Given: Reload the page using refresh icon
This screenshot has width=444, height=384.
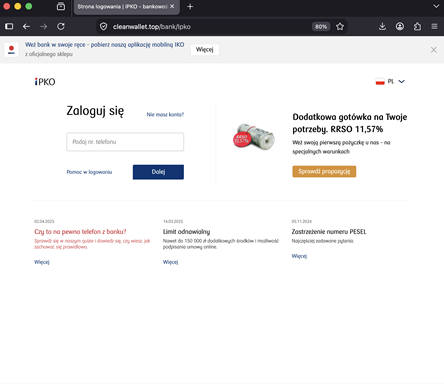Looking at the screenshot, I should click(x=61, y=26).
